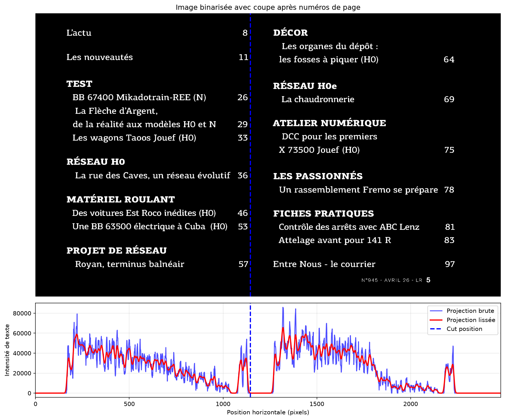Image resolution: width=505 pixels, height=420 pixels.
Task: Click 'La Flèche d'Argent,' line
Action: (116, 111)
